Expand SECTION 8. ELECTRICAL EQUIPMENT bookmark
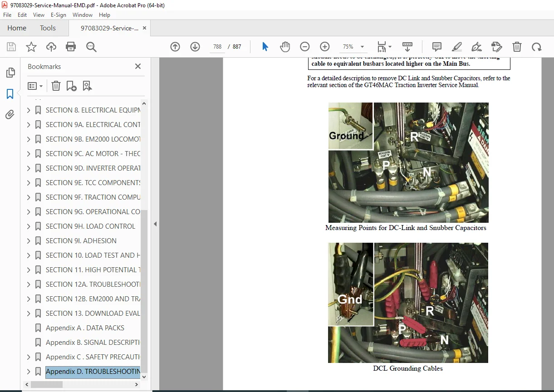 tap(29, 110)
